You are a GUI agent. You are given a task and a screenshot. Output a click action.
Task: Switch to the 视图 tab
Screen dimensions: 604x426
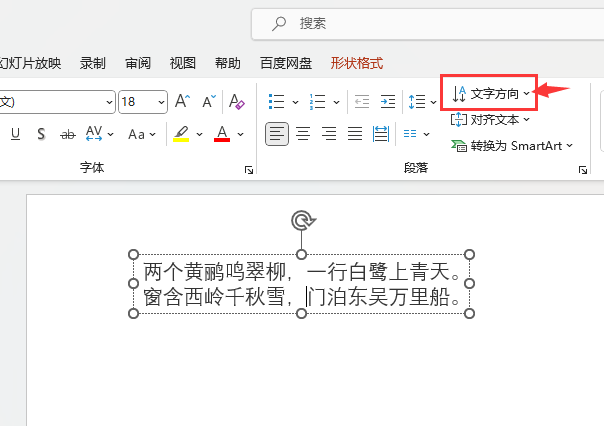[x=183, y=63]
